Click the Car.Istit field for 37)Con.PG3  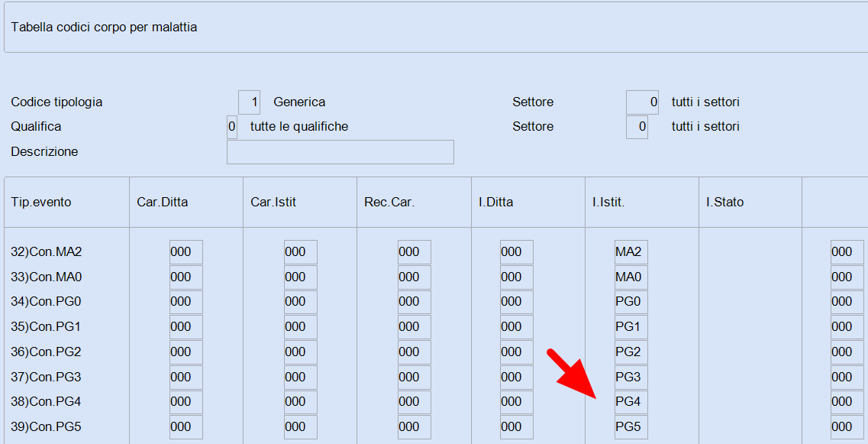pyautogui.click(x=301, y=377)
